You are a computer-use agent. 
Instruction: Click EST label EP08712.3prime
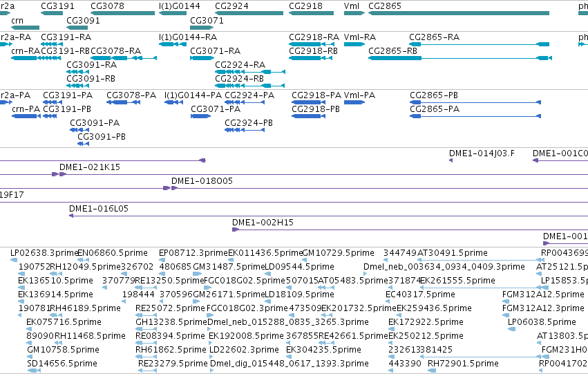point(193,253)
